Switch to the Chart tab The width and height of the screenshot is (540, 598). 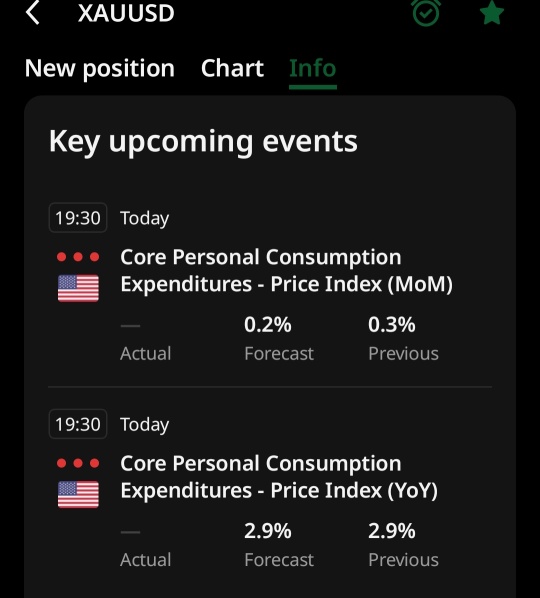point(232,69)
